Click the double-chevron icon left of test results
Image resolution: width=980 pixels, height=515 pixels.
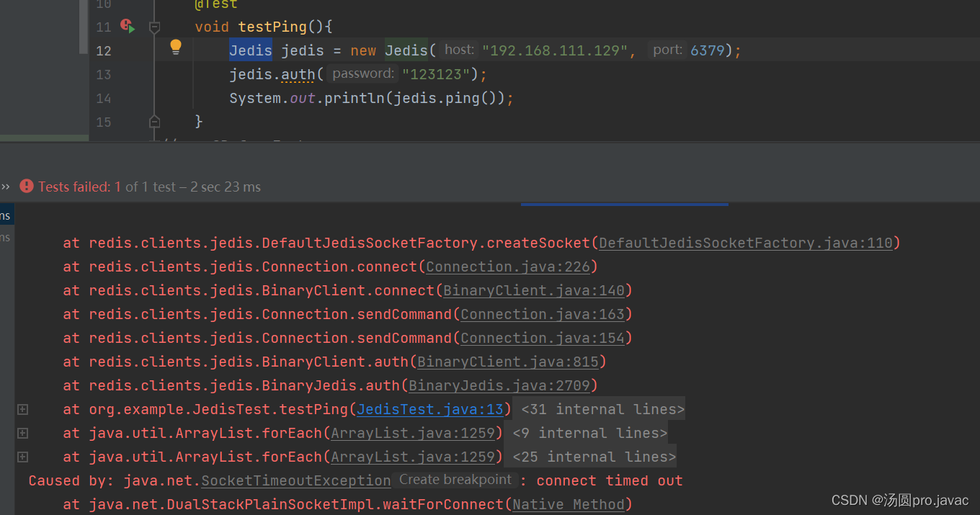pyautogui.click(x=6, y=186)
